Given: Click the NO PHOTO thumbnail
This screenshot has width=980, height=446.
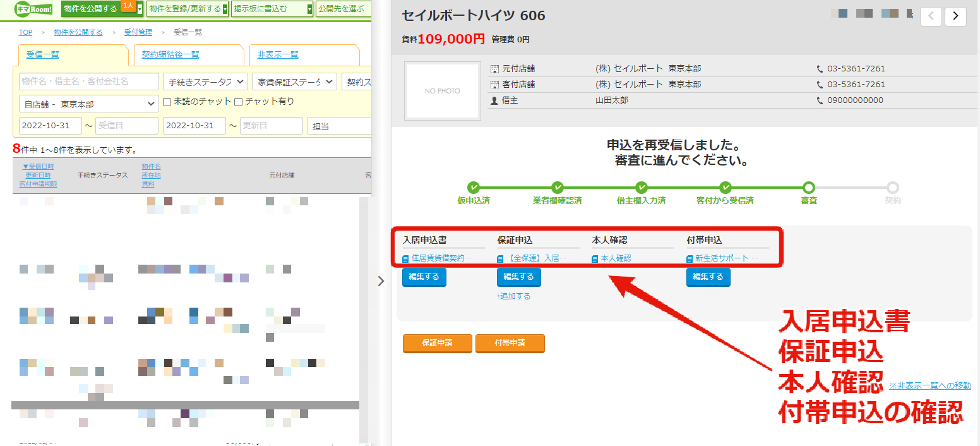Looking at the screenshot, I should pyautogui.click(x=443, y=91).
